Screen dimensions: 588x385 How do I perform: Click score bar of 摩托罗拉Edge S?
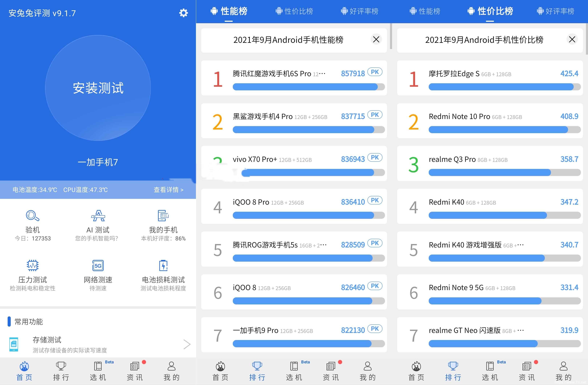tap(505, 87)
